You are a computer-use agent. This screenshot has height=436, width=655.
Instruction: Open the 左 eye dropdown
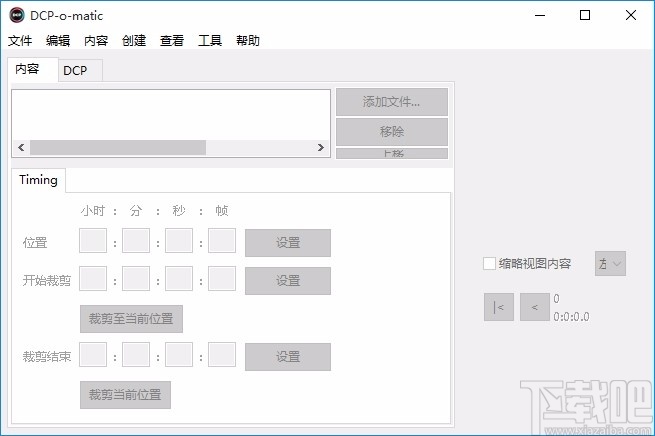click(x=610, y=264)
